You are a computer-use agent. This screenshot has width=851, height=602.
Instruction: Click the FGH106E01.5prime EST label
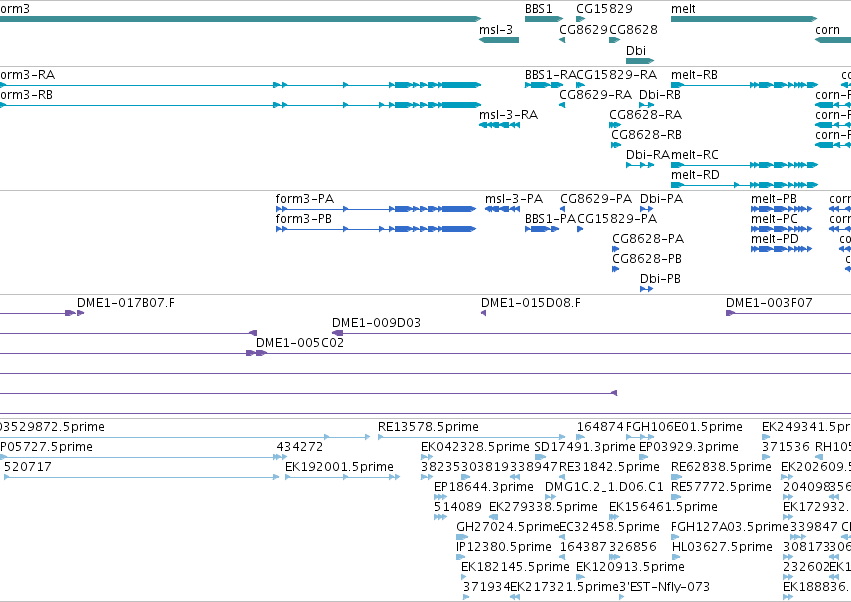[684, 427]
